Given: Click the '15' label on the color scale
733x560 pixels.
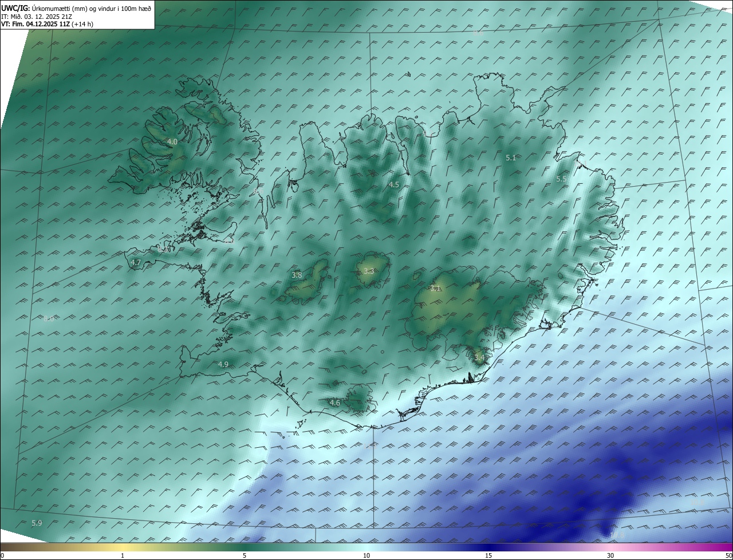Looking at the screenshot, I should pos(488,555).
